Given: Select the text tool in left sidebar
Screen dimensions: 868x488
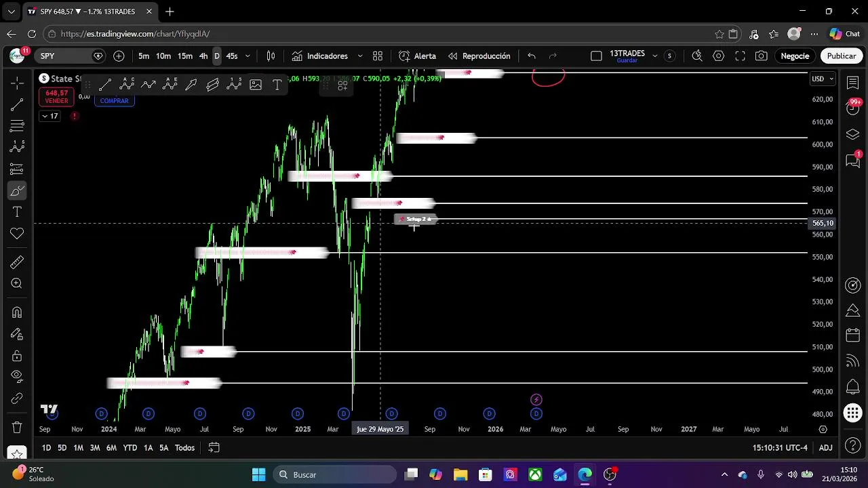Looking at the screenshot, I should tap(17, 212).
